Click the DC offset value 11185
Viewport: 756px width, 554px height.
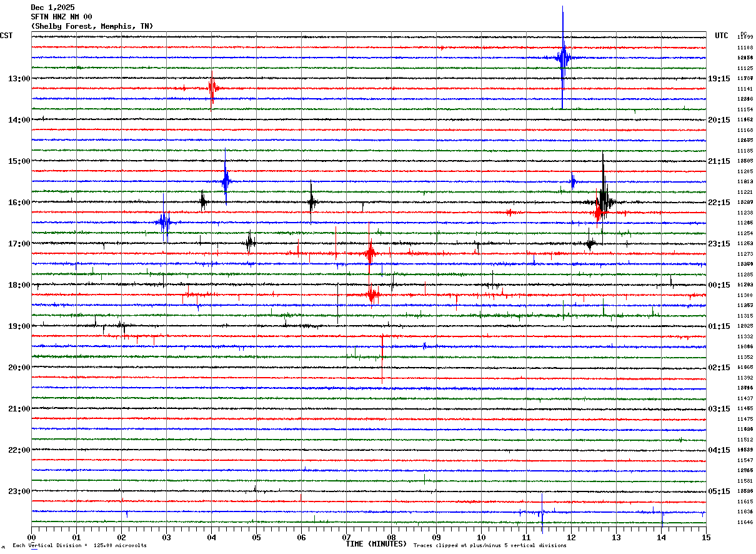(745, 151)
